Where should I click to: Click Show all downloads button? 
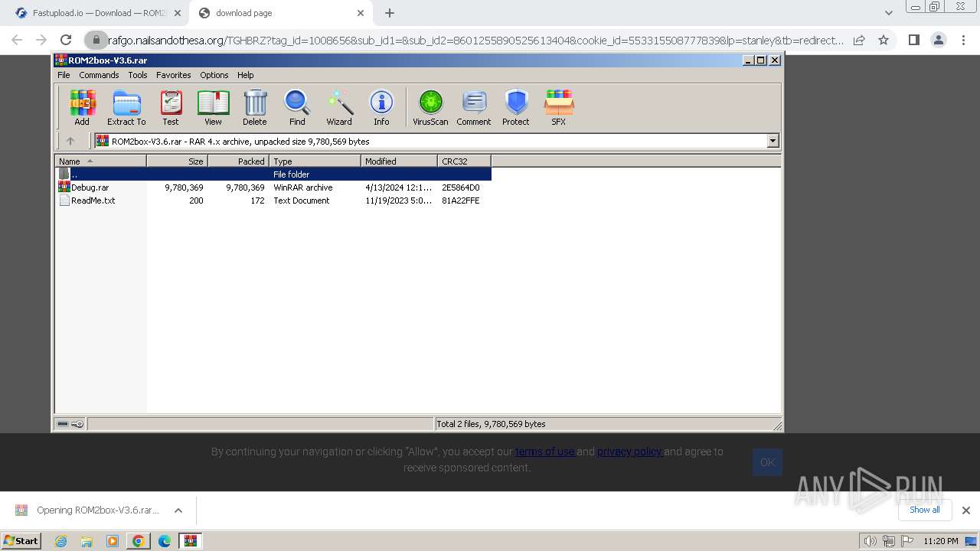click(925, 510)
